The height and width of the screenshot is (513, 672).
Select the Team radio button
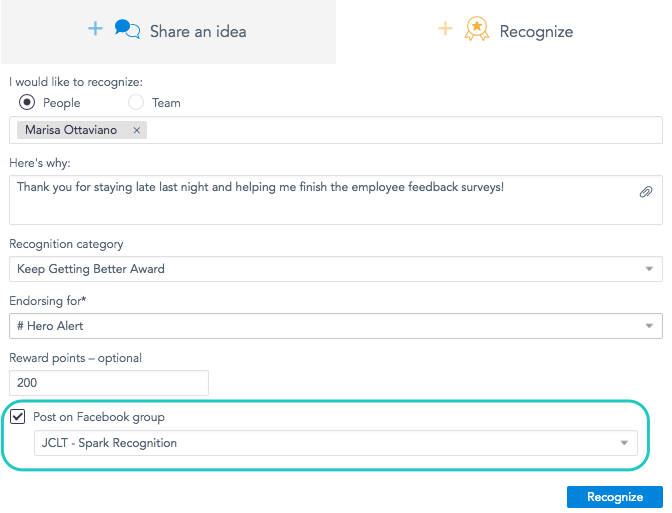click(x=136, y=102)
